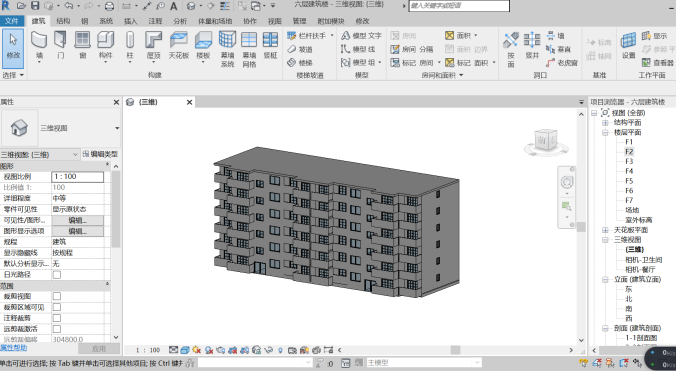
Task: Open the 文件 (File) menu tab
Action: [12, 21]
